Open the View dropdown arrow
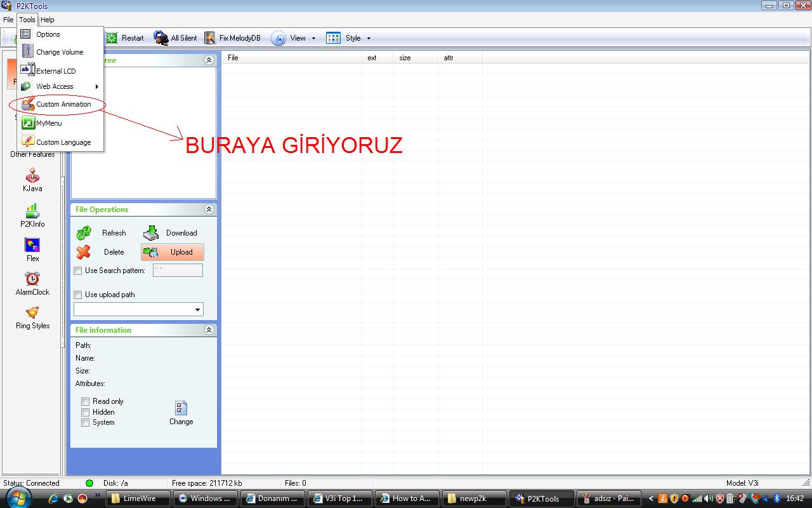This screenshot has height=508, width=812. click(313, 38)
